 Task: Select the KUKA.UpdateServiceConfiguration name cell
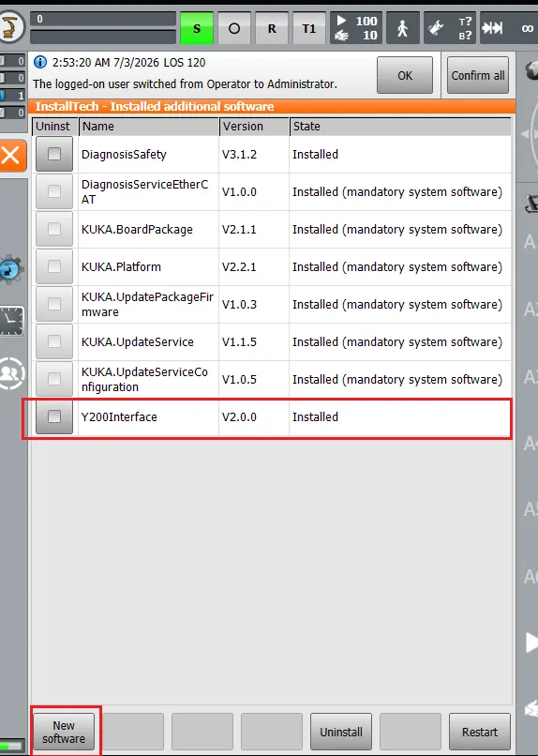point(148,380)
